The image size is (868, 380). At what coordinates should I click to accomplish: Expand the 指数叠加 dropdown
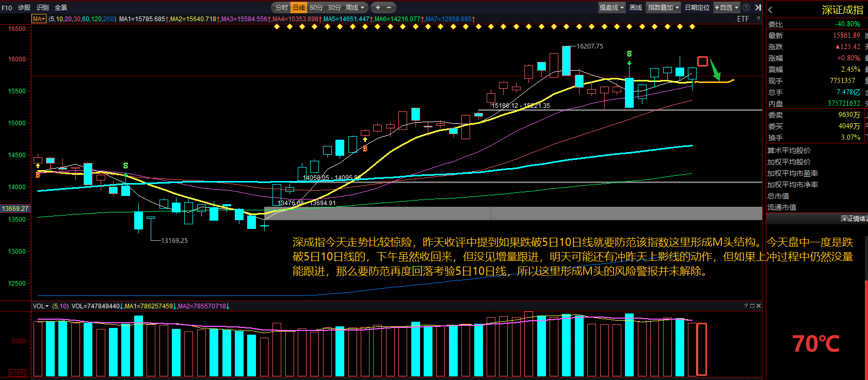pos(664,7)
